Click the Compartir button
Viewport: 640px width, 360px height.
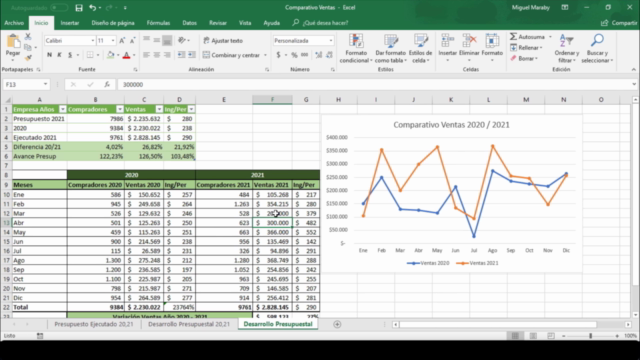pyautogui.click(x=619, y=23)
